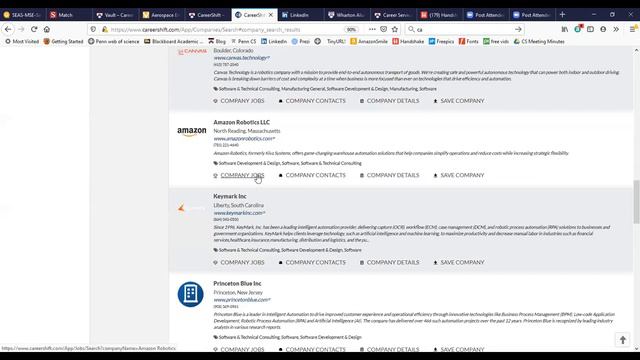Image resolution: width=640 pixels, height=360 pixels.
Task: Close the active CareerShift tab
Action: click(x=271, y=15)
